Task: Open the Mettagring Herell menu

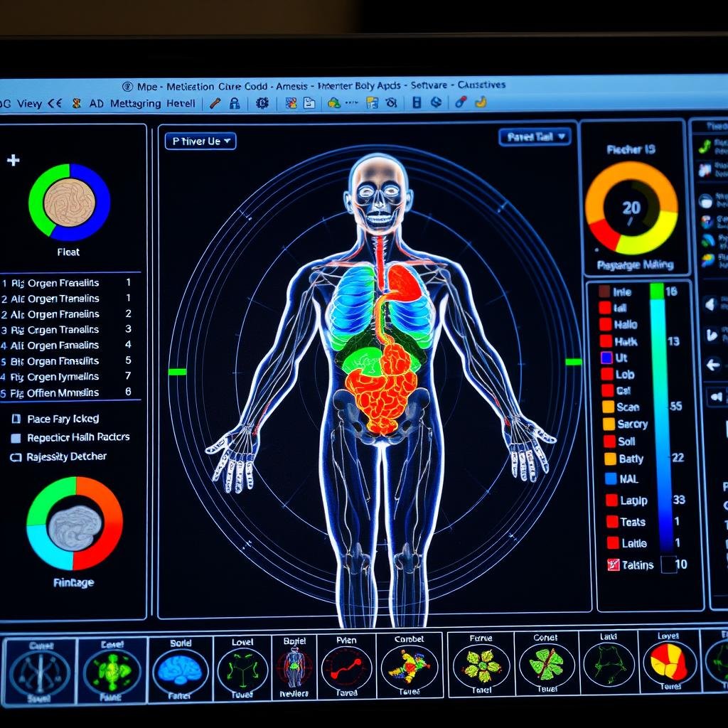Action: pos(153,103)
